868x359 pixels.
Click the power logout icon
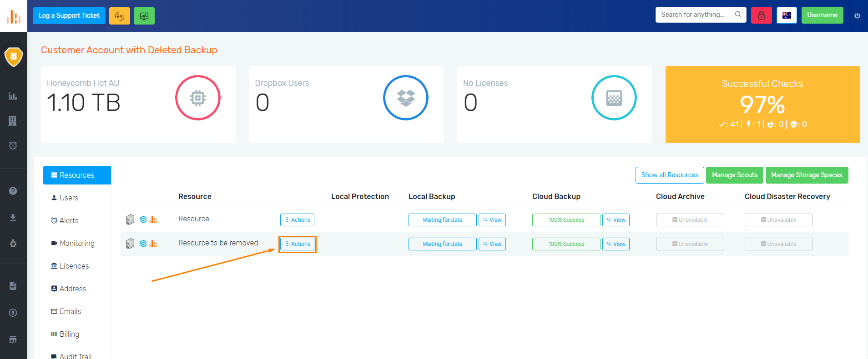point(857,15)
